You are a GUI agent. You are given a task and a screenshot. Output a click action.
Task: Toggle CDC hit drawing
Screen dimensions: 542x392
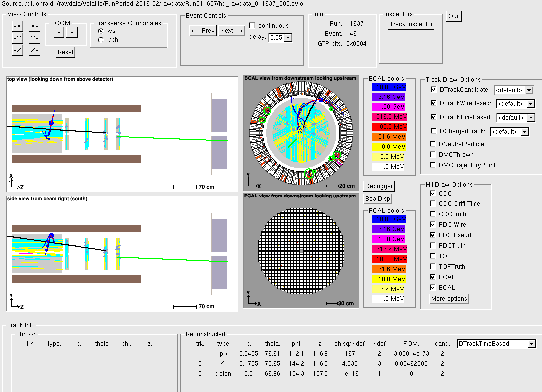coord(433,193)
